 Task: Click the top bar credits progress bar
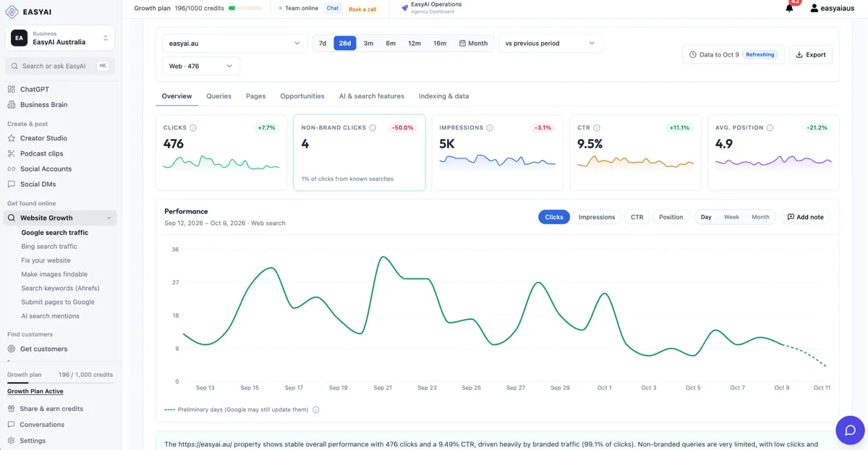(x=245, y=9)
